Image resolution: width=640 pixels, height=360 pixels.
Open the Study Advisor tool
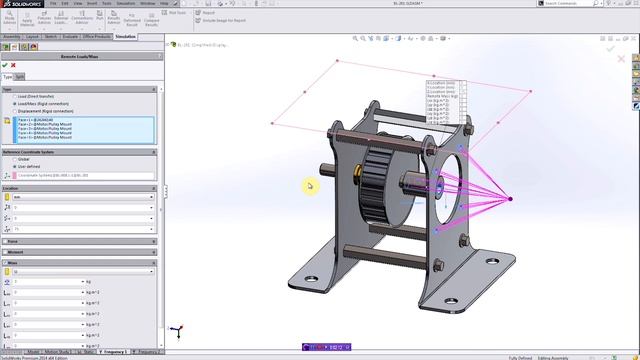point(9,19)
